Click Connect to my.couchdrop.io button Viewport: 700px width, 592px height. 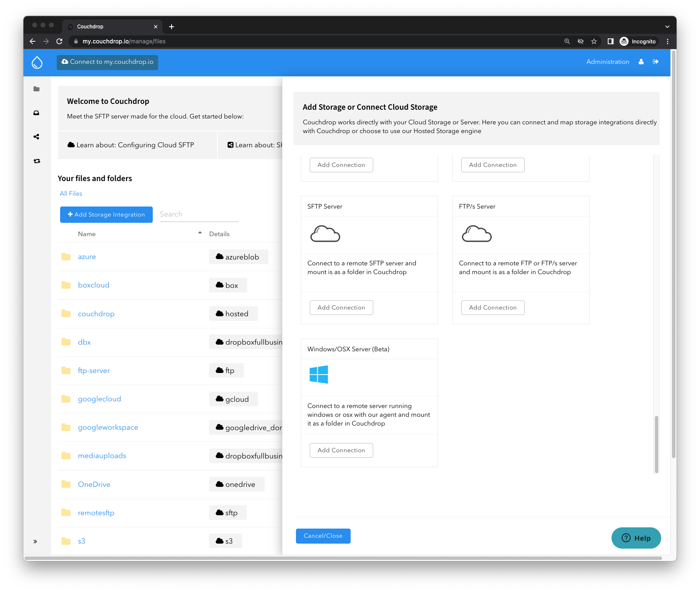(107, 62)
